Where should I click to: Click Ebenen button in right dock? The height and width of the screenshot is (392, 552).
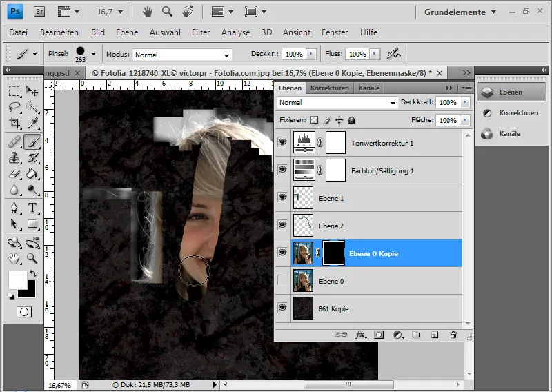(511, 92)
